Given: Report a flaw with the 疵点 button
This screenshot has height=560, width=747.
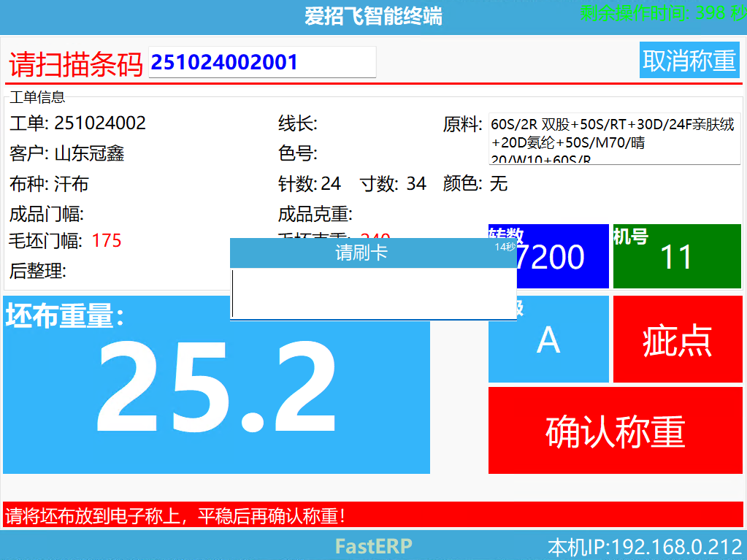Looking at the screenshot, I should coord(677,340).
